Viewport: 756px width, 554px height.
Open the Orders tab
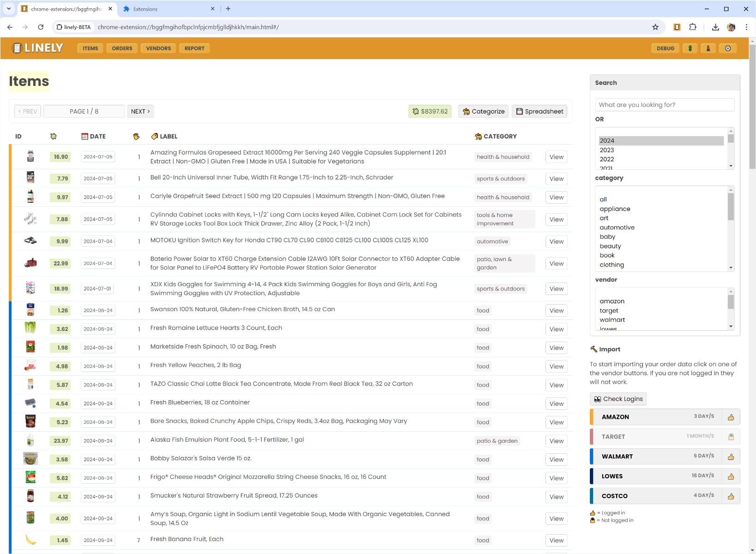pyautogui.click(x=122, y=48)
